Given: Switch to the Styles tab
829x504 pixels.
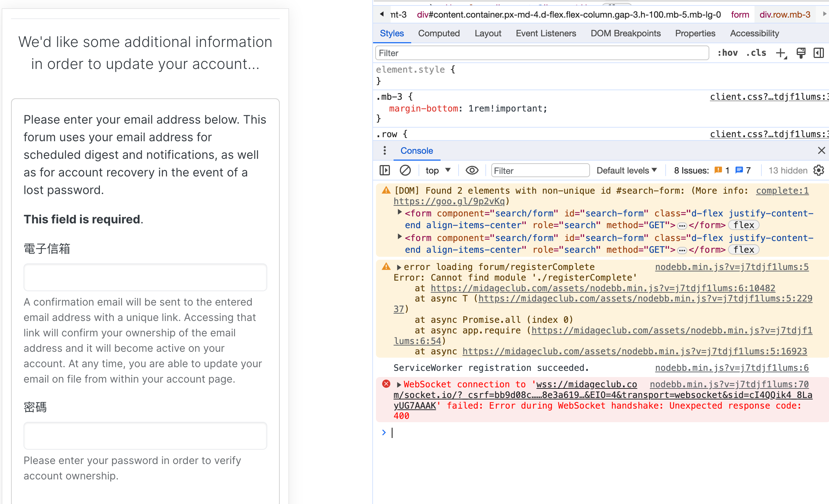Looking at the screenshot, I should [392, 33].
